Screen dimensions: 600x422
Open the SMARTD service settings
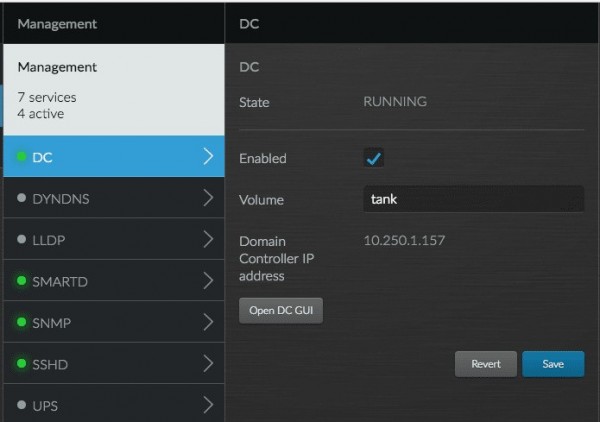pyautogui.click(x=114, y=281)
